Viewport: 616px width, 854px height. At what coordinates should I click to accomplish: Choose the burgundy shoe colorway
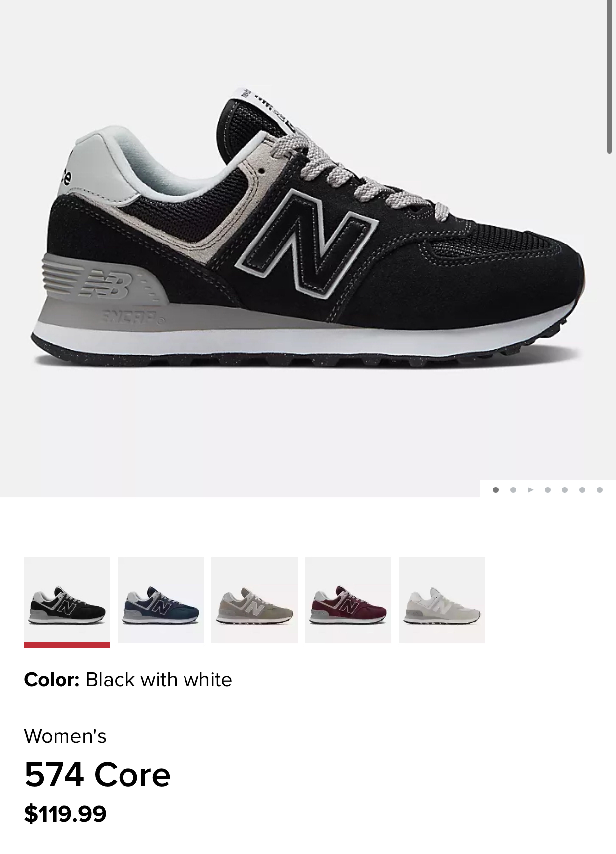pyautogui.click(x=348, y=600)
